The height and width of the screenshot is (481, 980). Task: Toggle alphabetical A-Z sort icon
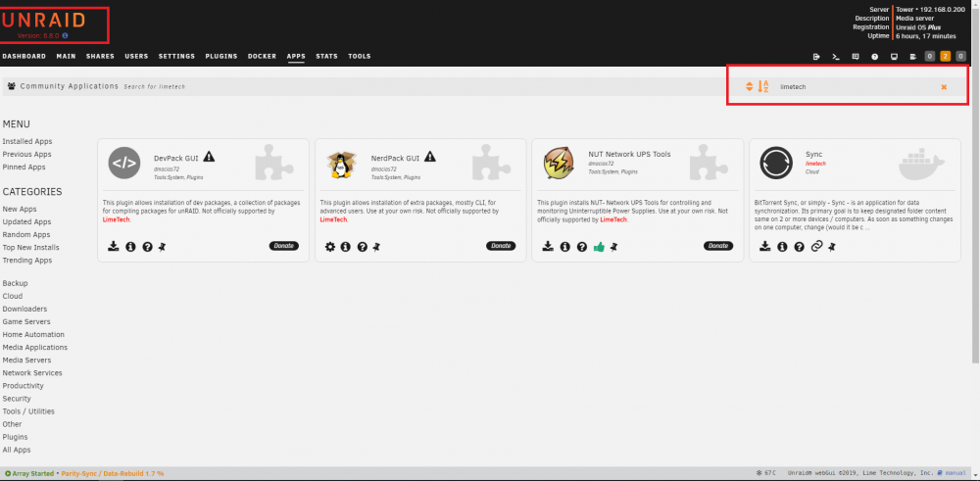[x=763, y=87]
